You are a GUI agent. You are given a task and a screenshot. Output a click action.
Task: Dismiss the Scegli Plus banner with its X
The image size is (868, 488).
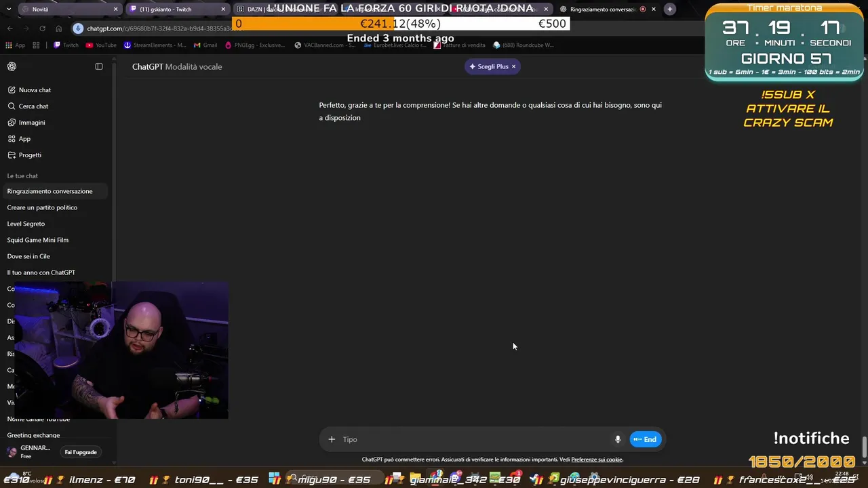click(x=513, y=66)
